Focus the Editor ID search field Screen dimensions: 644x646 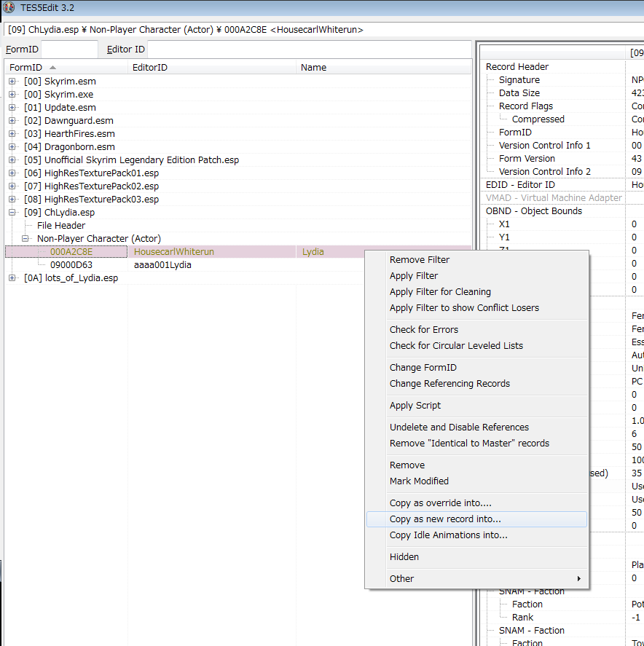click(310, 50)
